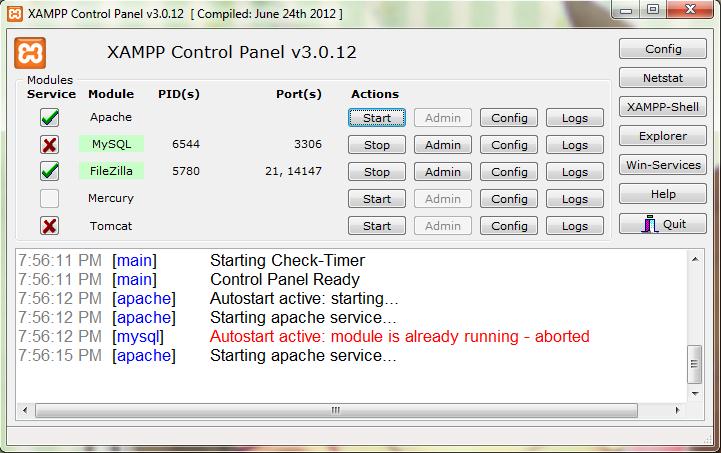Click the log scroll right arrow

coord(677,410)
